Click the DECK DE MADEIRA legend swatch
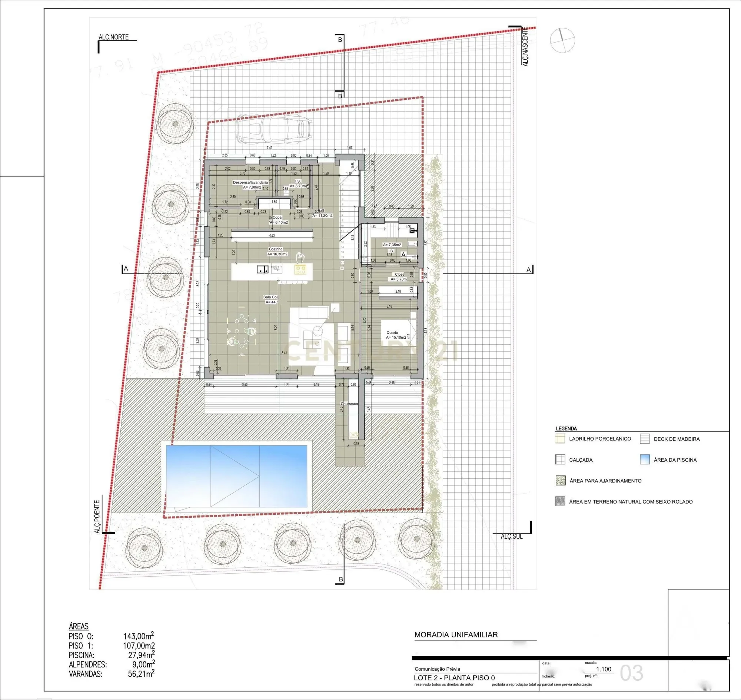The width and height of the screenshot is (741, 700). tap(645, 439)
